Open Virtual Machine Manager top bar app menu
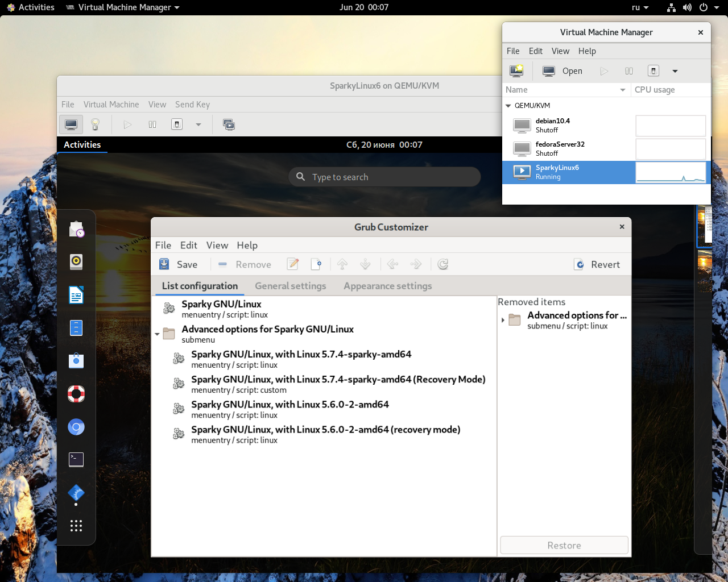Viewport: 728px width, 582px height. tap(123, 7)
